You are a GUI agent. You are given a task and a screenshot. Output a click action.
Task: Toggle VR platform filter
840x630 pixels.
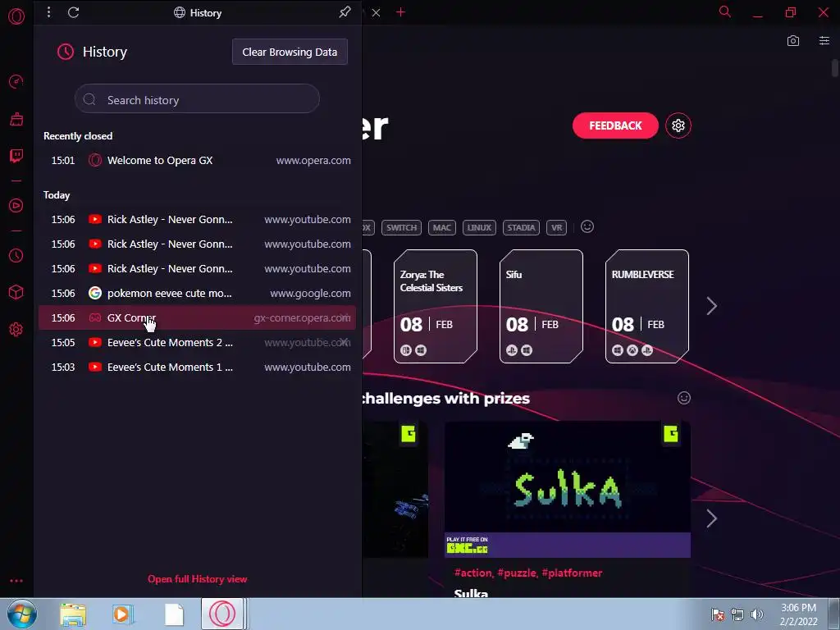click(557, 228)
